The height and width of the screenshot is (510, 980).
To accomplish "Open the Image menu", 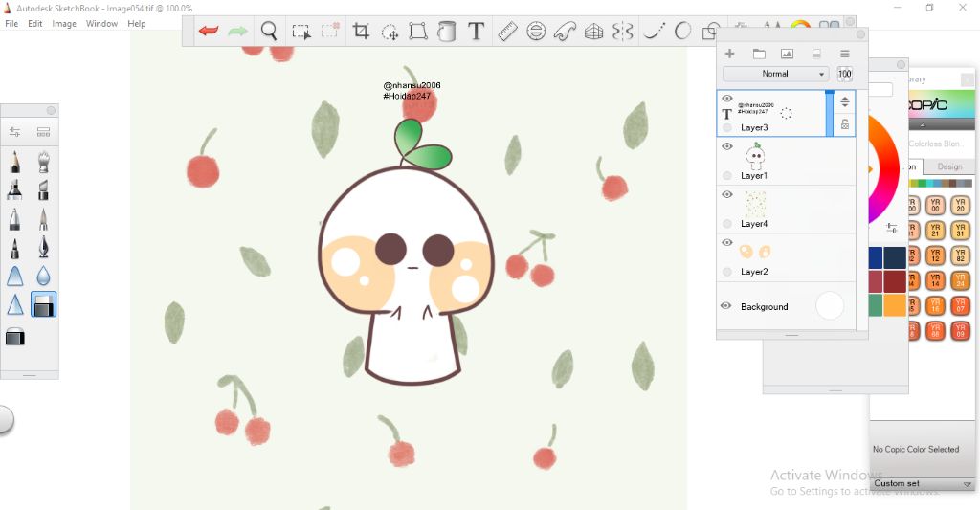I will pos(64,24).
